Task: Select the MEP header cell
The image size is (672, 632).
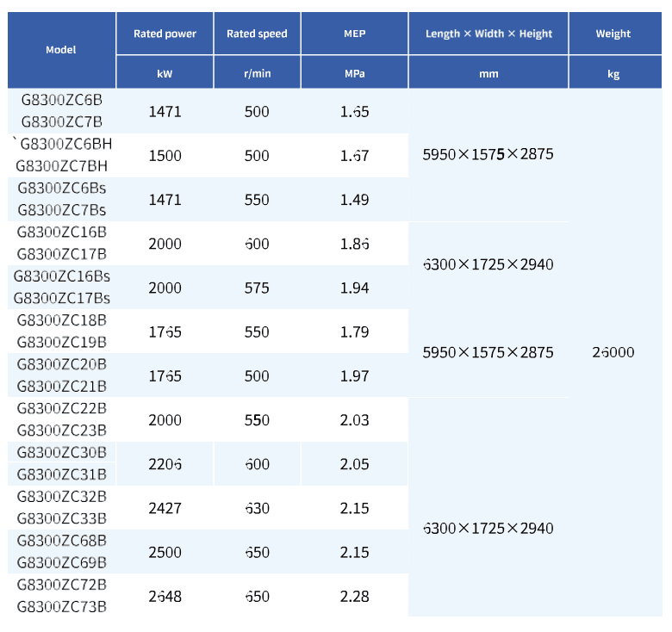Action: tap(354, 34)
